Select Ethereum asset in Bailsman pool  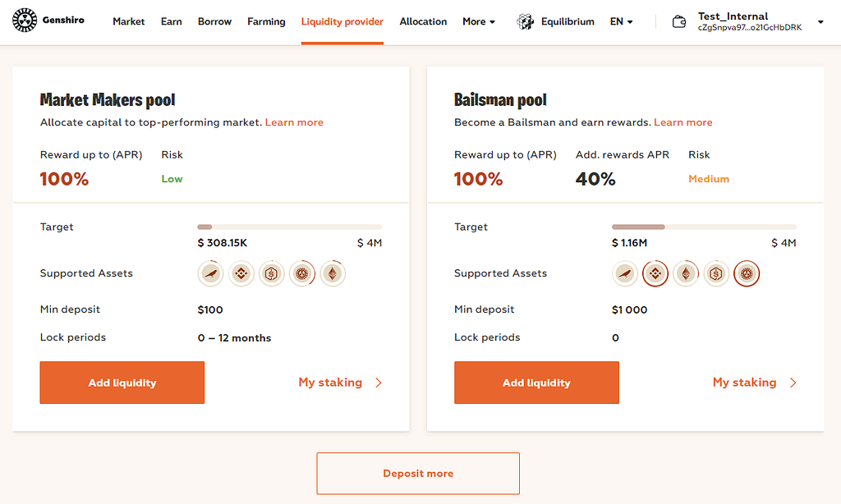(x=686, y=273)
